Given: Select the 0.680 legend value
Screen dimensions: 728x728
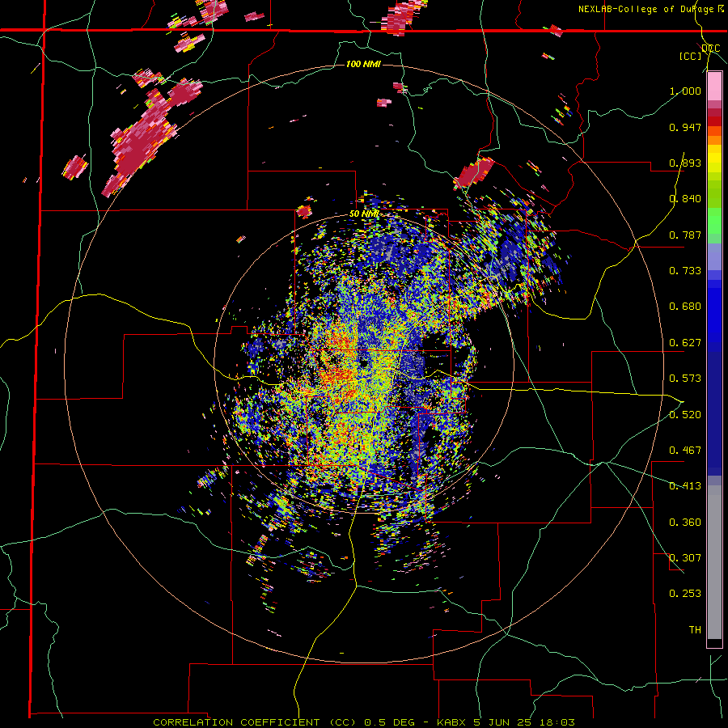Looking at the screenshot, I should coord(685,307).
